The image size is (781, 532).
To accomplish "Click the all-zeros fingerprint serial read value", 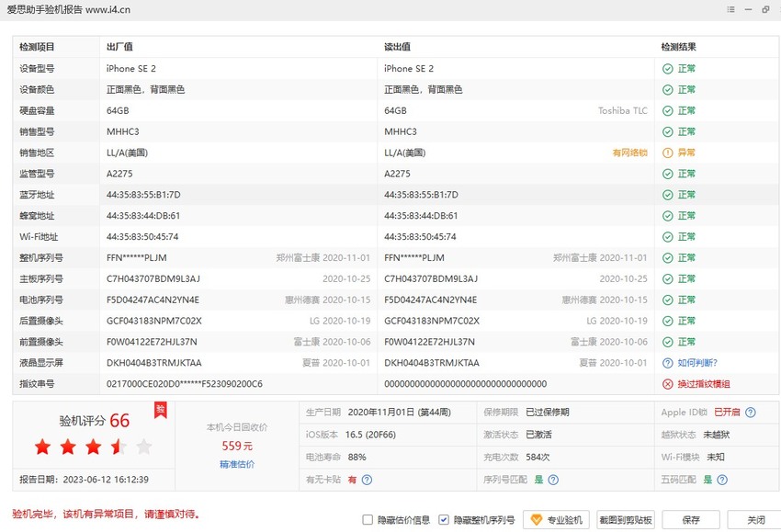I will (x=465, y=384).
